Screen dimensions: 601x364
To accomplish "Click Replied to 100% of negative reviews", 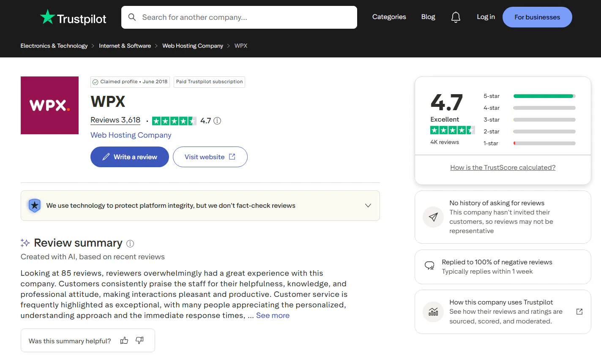I will tap(497, 262).
